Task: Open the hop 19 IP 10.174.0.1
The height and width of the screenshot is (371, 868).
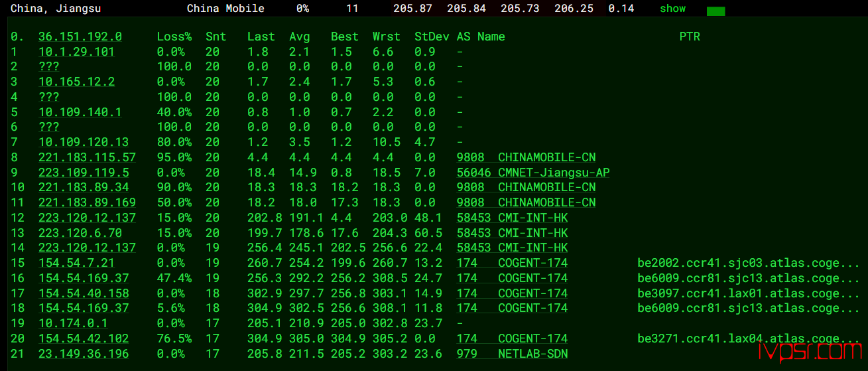Action: point(73,323)
